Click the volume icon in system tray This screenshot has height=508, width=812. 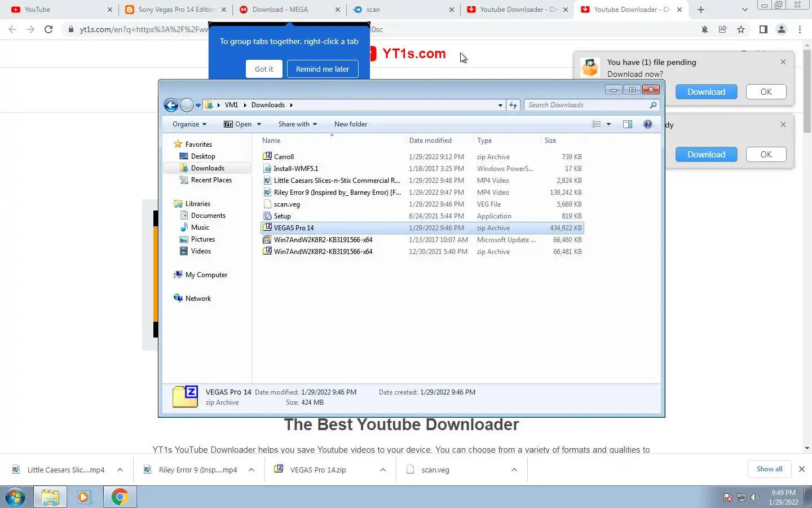point(755,497)
